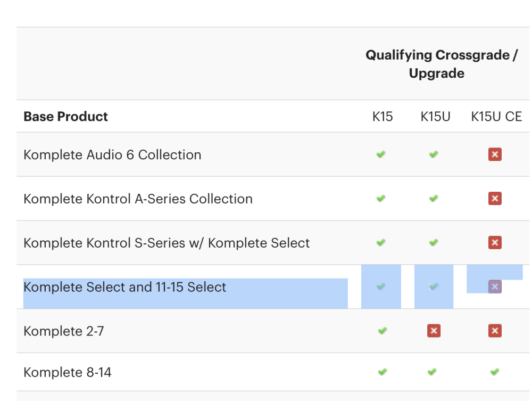The width and height of the screenshot is (532, 401).
Task: Click the K15U CE column header
Action: pos(496,117)
